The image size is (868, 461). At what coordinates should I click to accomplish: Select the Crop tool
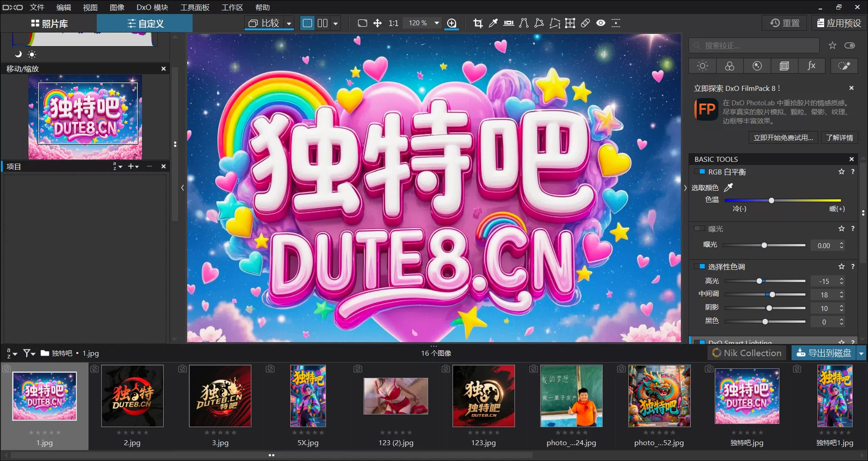[478, 23]
